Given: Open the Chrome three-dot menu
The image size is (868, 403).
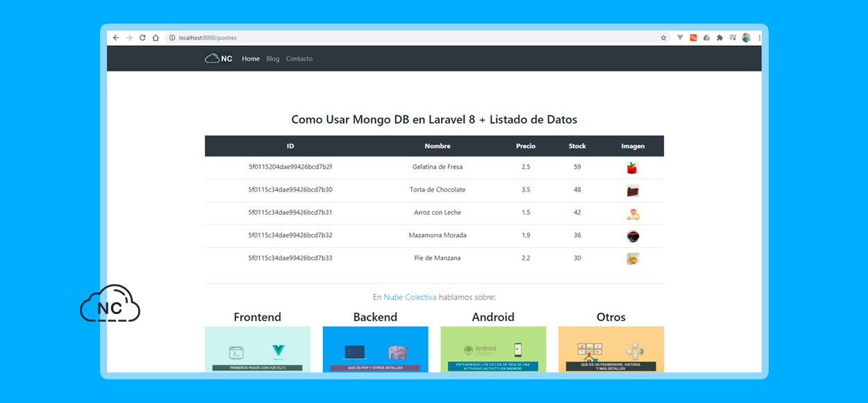Looking at the screenshot, I should [x=759, y=38].
